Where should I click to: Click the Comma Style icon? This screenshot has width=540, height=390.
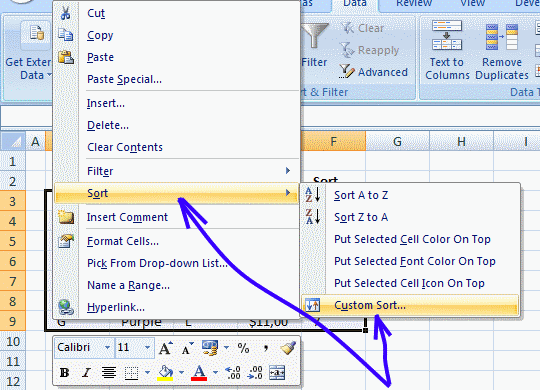(266, 348)
